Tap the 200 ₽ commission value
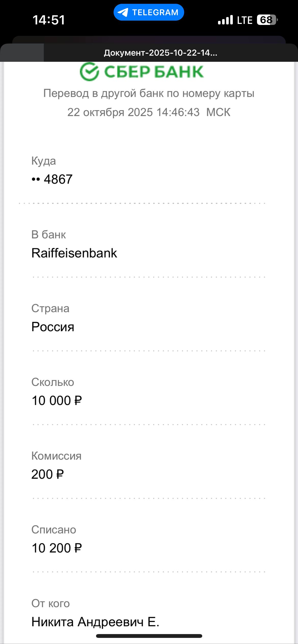The width and height of the screenshot is (298, 644). tap(47, 474)
